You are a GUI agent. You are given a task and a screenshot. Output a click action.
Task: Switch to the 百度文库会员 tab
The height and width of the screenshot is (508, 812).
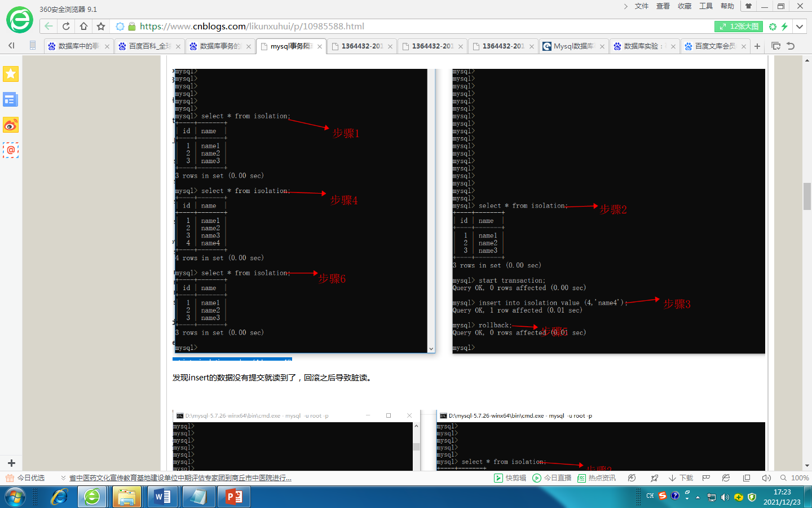point(714,46)
